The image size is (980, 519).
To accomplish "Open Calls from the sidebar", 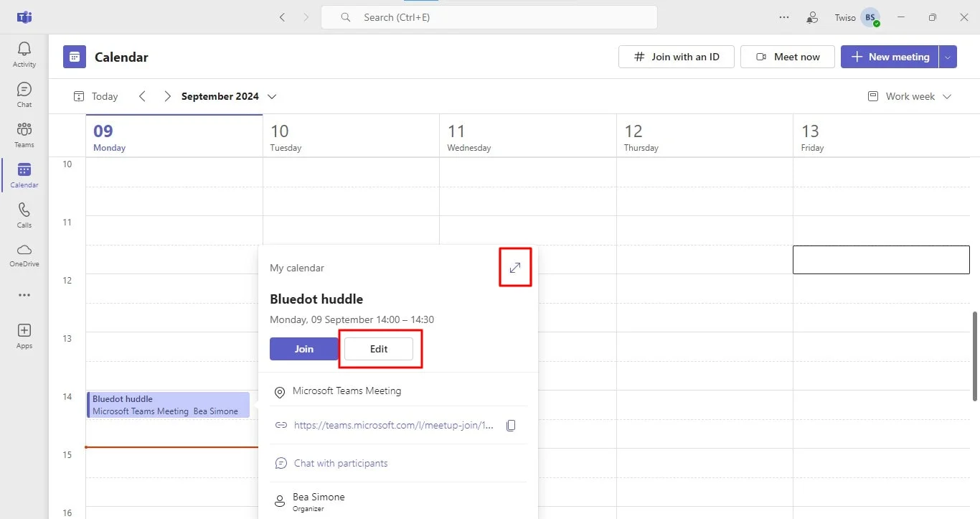I will tap(24, 215).
